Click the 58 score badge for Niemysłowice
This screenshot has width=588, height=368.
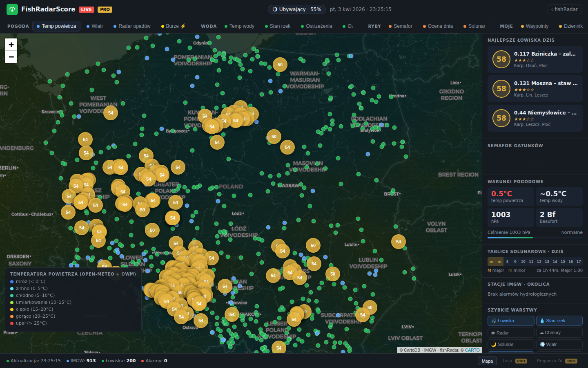point(501,118)
